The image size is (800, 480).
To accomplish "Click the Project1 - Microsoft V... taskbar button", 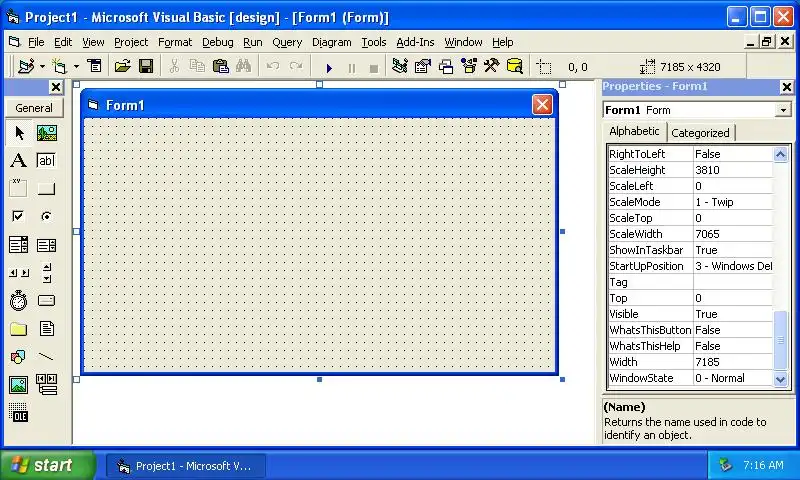I will tap(186, 466).
